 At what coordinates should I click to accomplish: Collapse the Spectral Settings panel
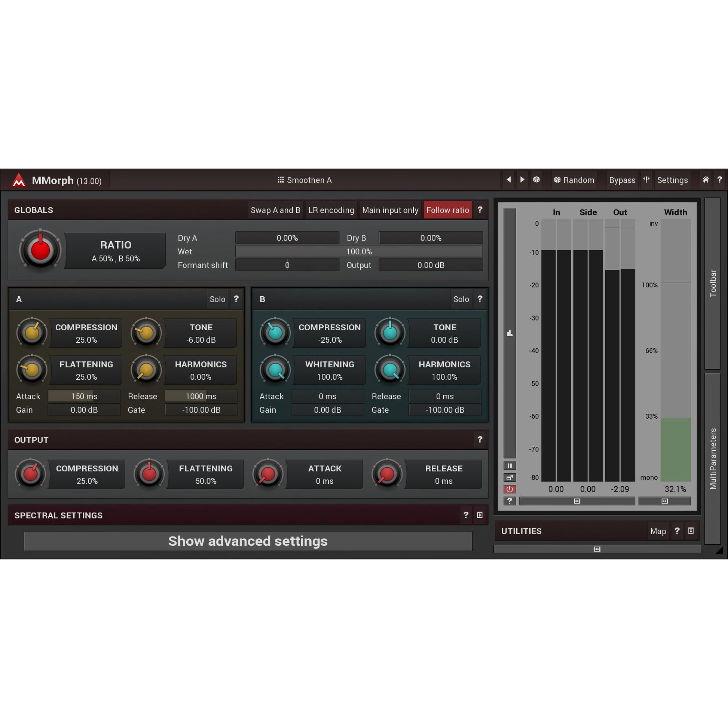480,515
